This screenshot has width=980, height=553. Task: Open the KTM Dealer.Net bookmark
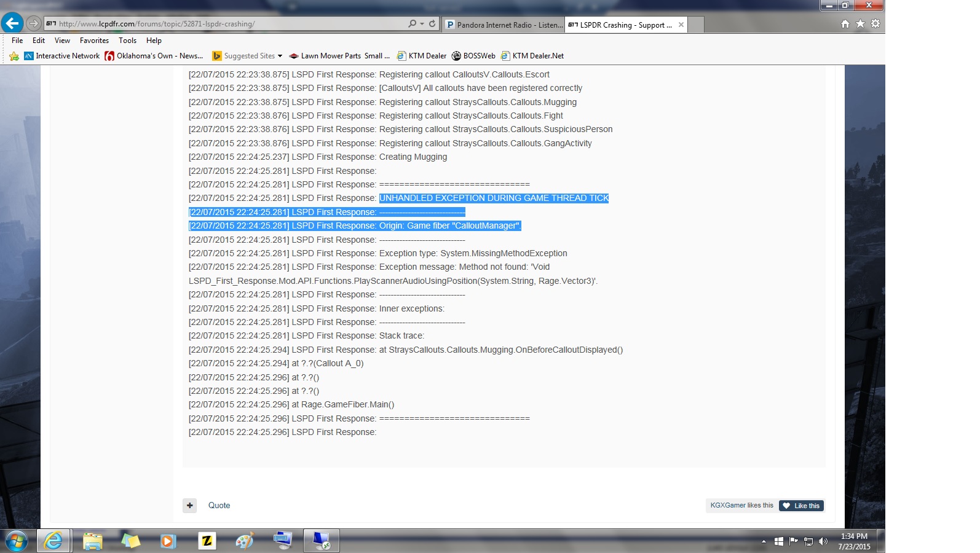[x=532, y=56]
